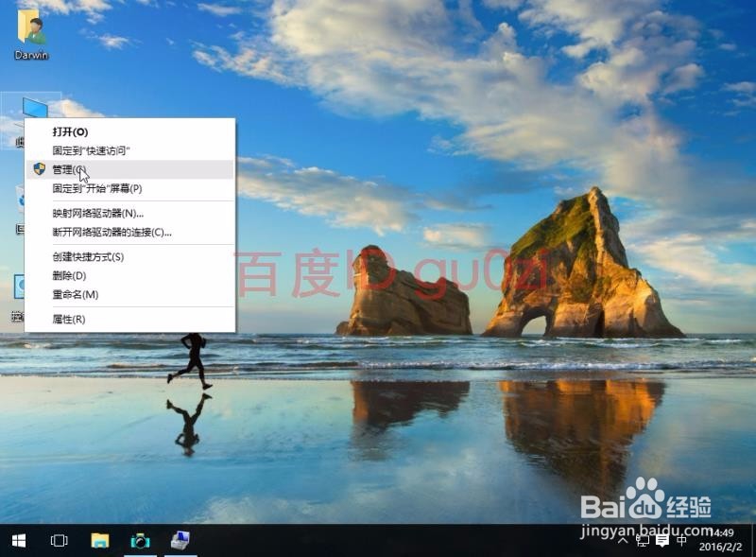Toggle the 中 input method indicator
The height and width of the screenshot is (557, 756).
coord(681,540)
